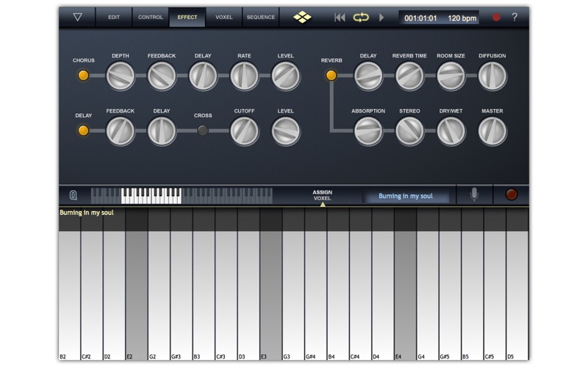Click the delay section LEVEL knob
The image size is (588, 368).
(x=285, y=131)
